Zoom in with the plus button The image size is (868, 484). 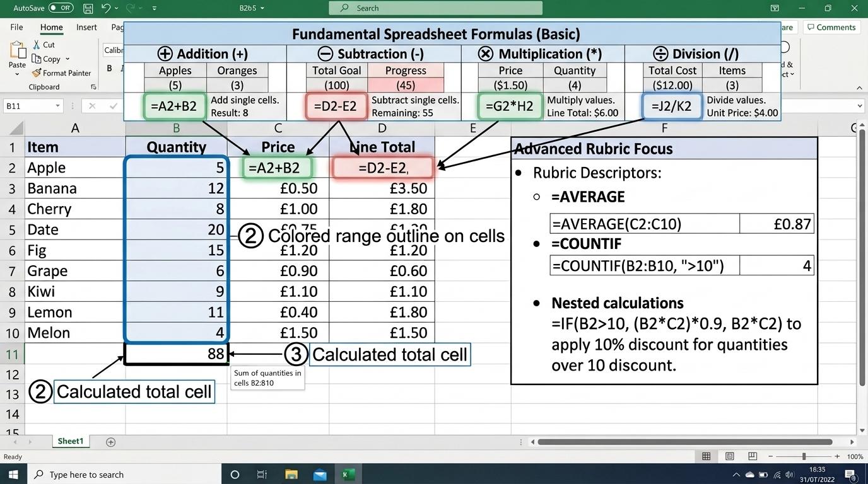[837, 456]
